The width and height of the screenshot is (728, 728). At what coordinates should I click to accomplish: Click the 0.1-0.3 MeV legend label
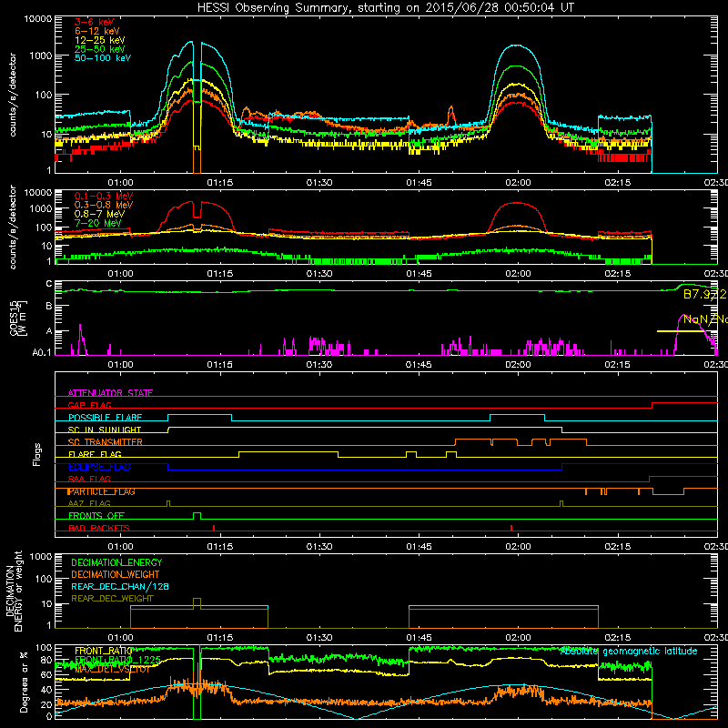[104, 196]
